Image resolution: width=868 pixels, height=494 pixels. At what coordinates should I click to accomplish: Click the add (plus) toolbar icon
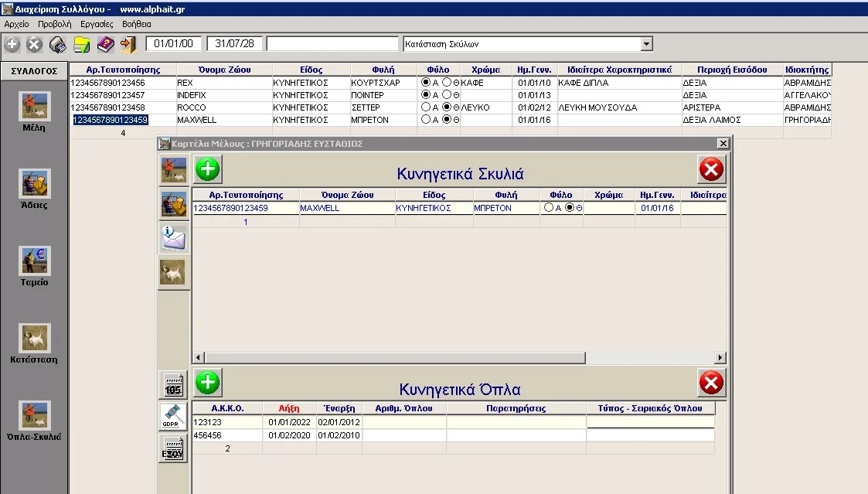[x=12, y=44]
